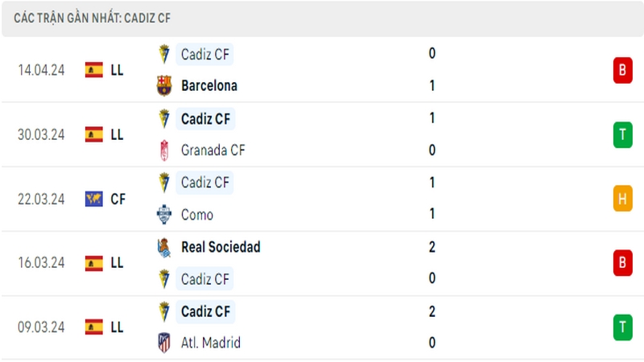Click green T badge for Atl. Madrid match

(x=622, y=327)
